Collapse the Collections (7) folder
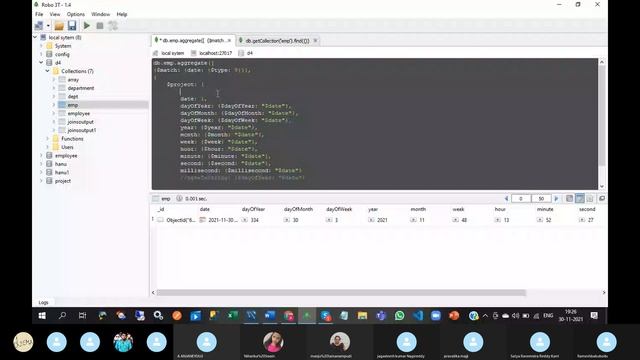 pos(47,71)
